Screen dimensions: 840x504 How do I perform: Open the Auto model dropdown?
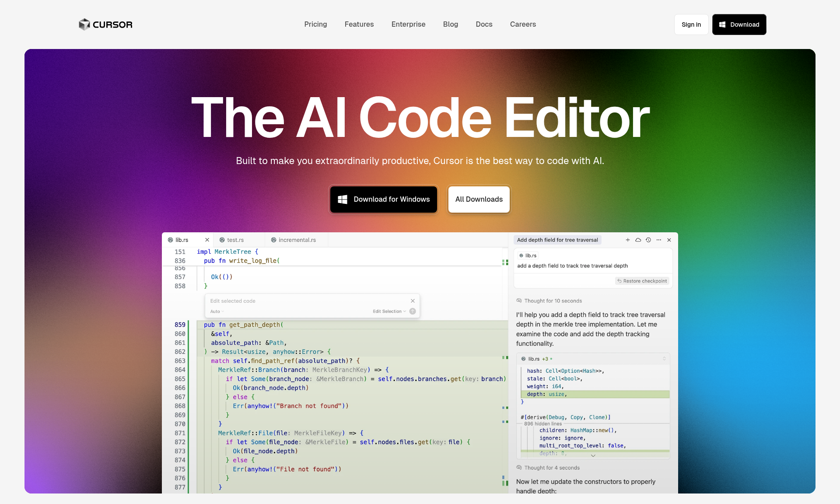pyautogui.click(x=217, y=311)
